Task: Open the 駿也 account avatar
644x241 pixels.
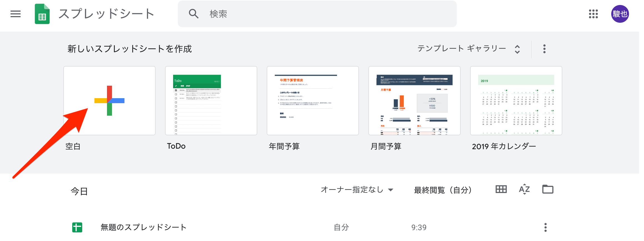Action: (x=620, y=14)
